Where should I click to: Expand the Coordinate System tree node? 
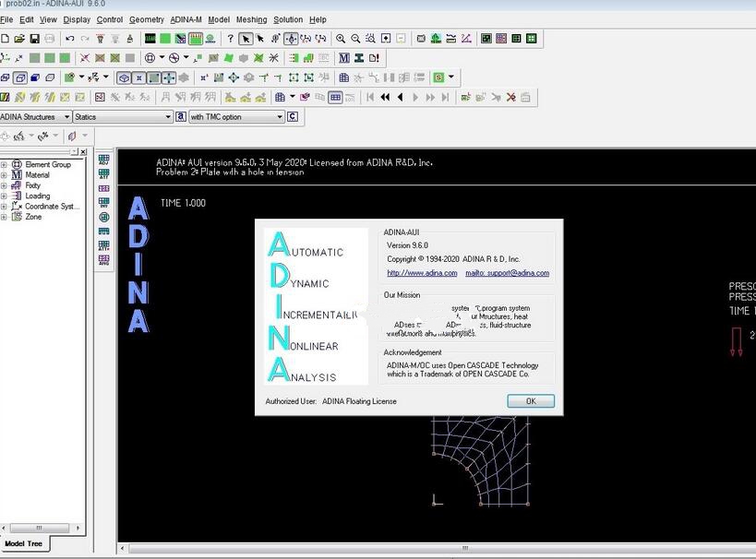pyautogui.click(x=4, y=207)
